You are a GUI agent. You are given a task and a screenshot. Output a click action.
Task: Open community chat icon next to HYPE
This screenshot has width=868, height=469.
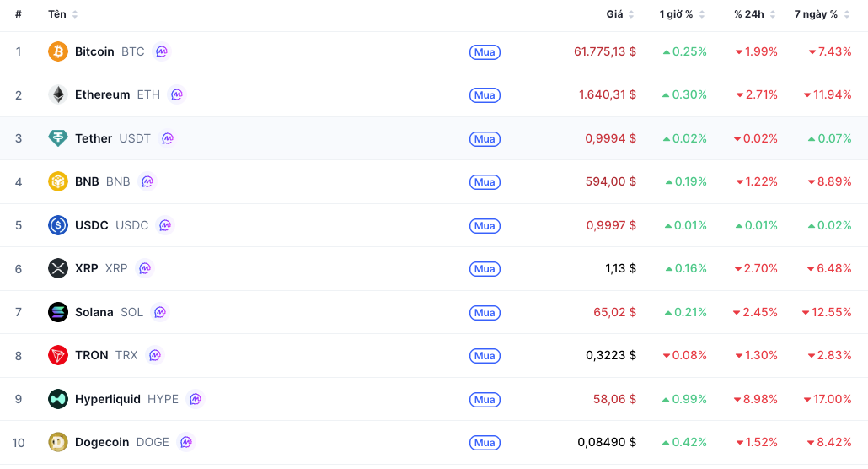[x=196, y=399]
